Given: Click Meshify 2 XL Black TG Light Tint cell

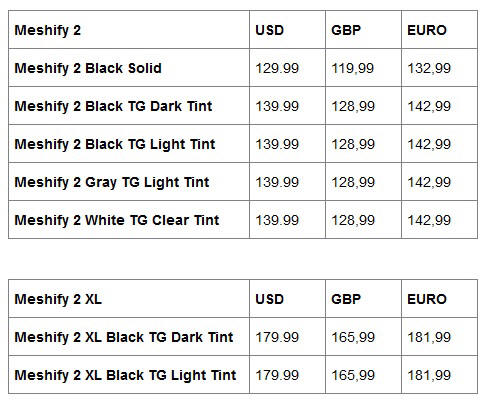Looking at the screenshot, I should pyautogui.click(x=129, y=375).
